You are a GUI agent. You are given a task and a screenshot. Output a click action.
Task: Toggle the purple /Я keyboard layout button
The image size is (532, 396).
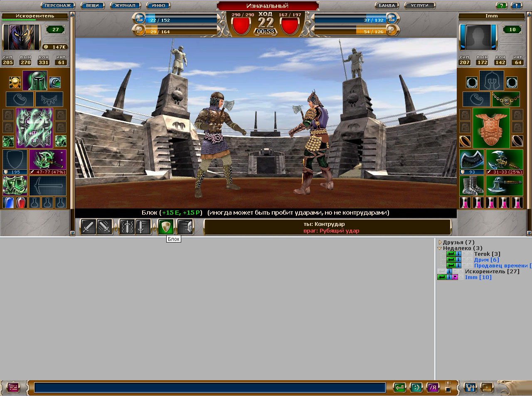tap(433, 388)
